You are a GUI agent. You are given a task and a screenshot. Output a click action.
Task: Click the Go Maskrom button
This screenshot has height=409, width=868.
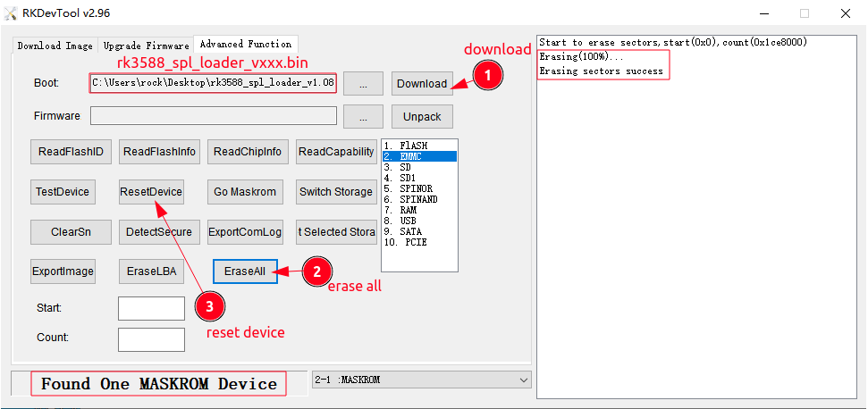click(x=245, y=192)
